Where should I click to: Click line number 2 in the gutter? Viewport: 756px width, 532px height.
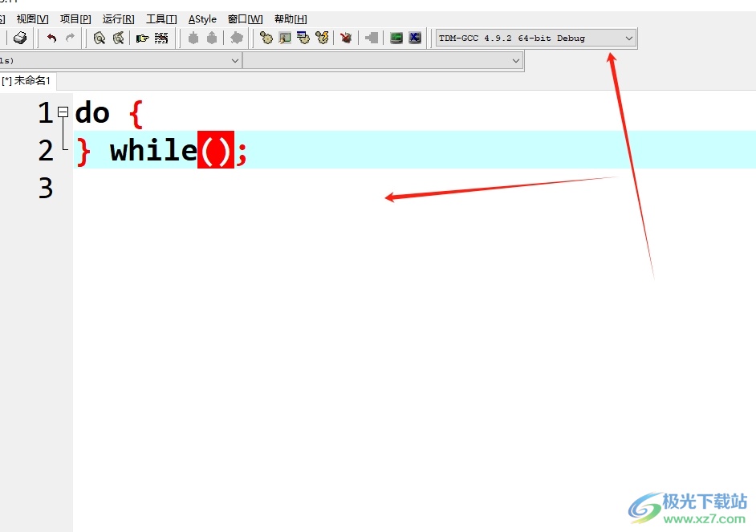click(45, 150)
